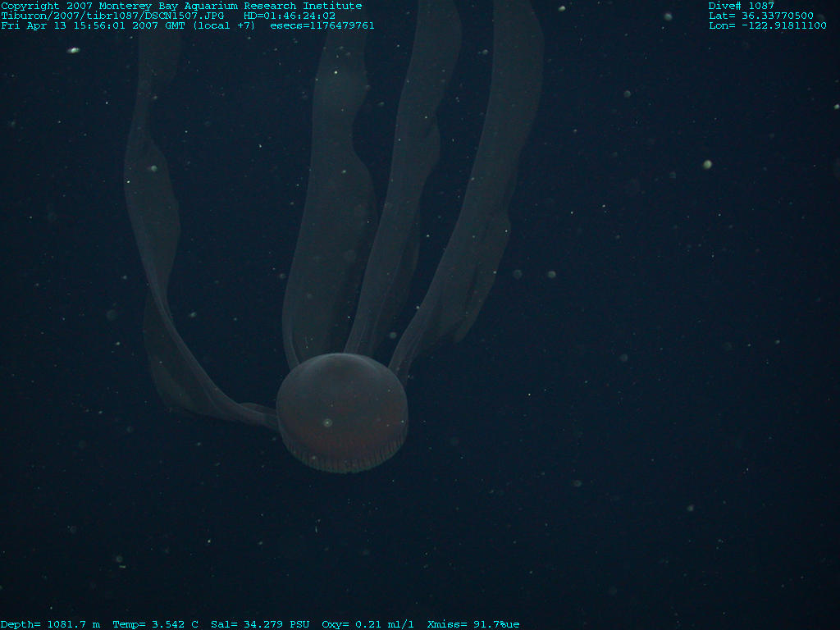Click the HD=01:46:24:02 timecode
Image resolution: width=840 pixels, height=630 pixels.
(x=290, y=16)
